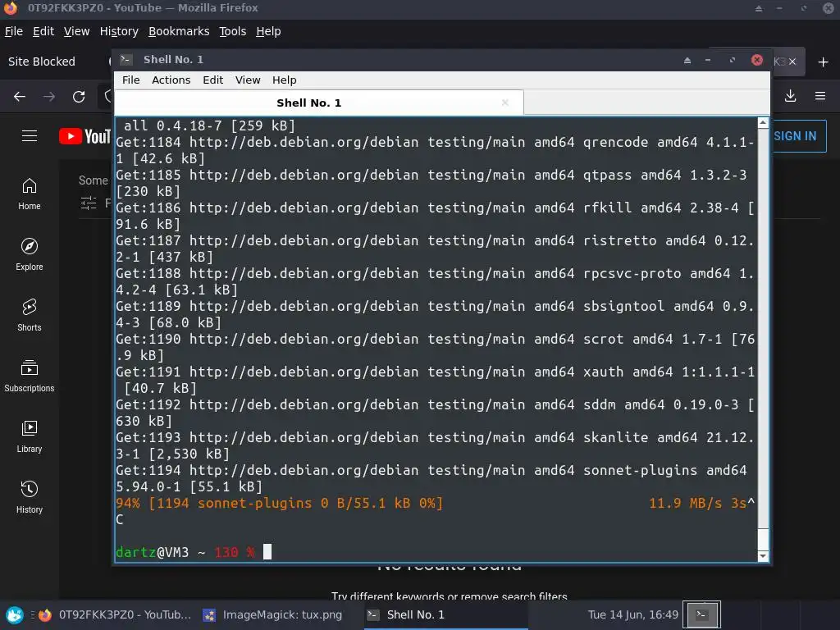Click the Get:1187 ristretto line

[x=436, y=249]
